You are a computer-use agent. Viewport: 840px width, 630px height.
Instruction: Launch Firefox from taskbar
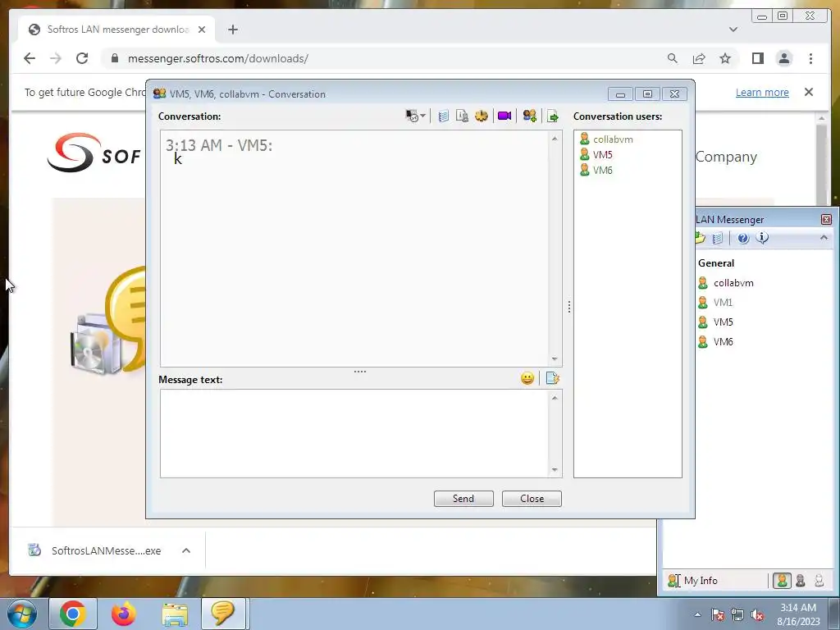[124, 614]
